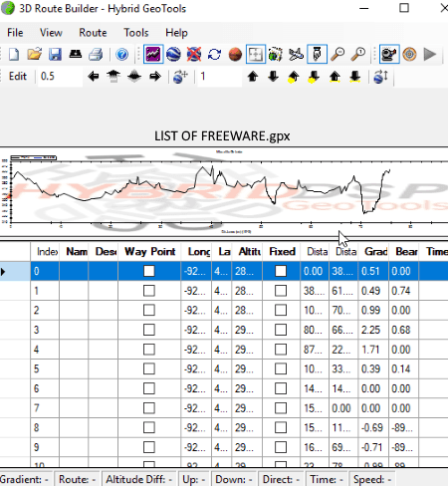
Task: Tick the Way Point checkbox in row 5
Action: coord(149,368)
